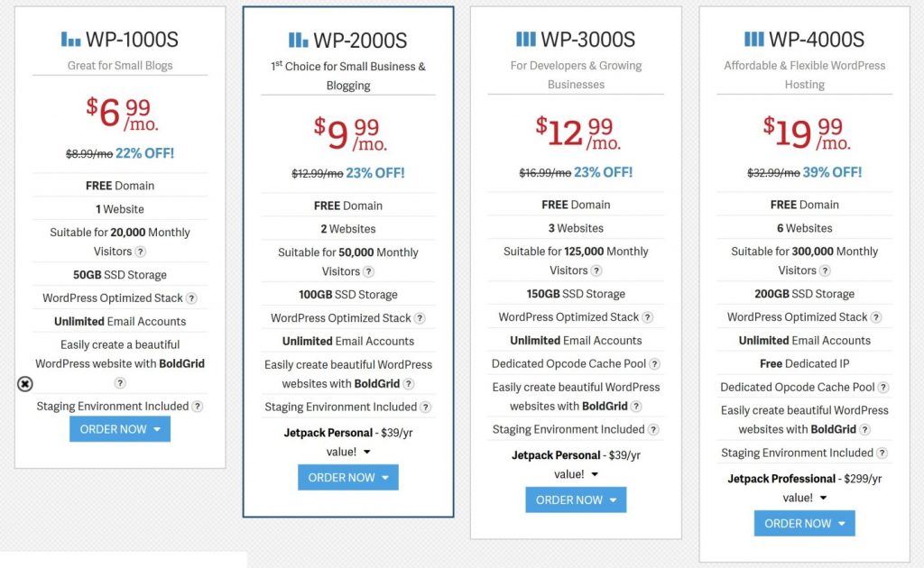Click help icon next to WP-1000S WordPress Optimized Stack

[x=191, y=298]
